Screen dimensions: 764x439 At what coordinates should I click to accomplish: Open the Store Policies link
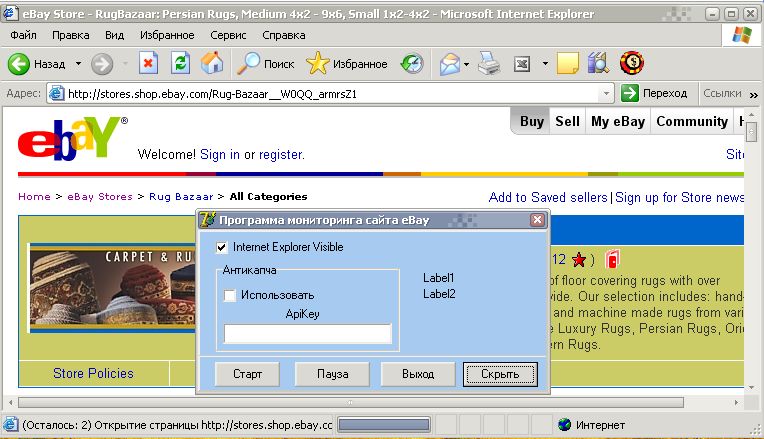93,373
